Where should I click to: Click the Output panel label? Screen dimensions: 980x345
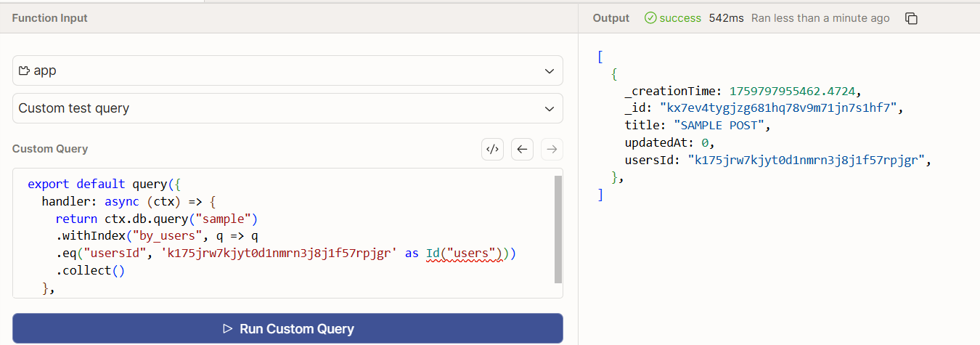click(610, 18)
